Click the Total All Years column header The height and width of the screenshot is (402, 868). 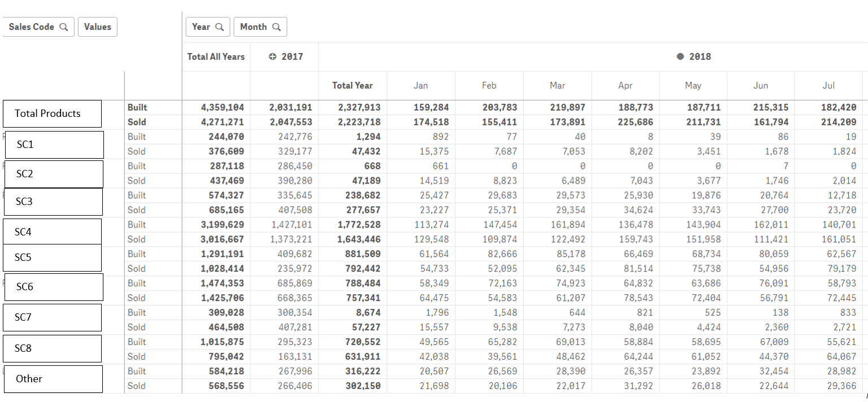215,56
